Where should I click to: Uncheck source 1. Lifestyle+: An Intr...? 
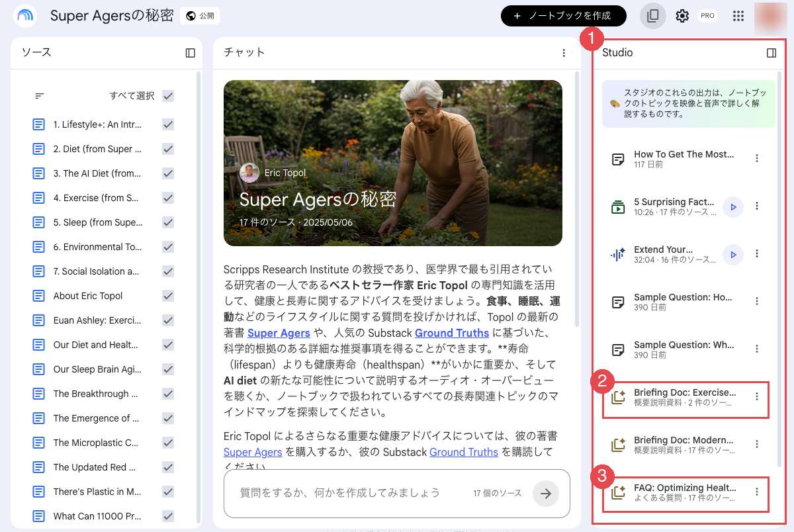(x=168, y=124)
